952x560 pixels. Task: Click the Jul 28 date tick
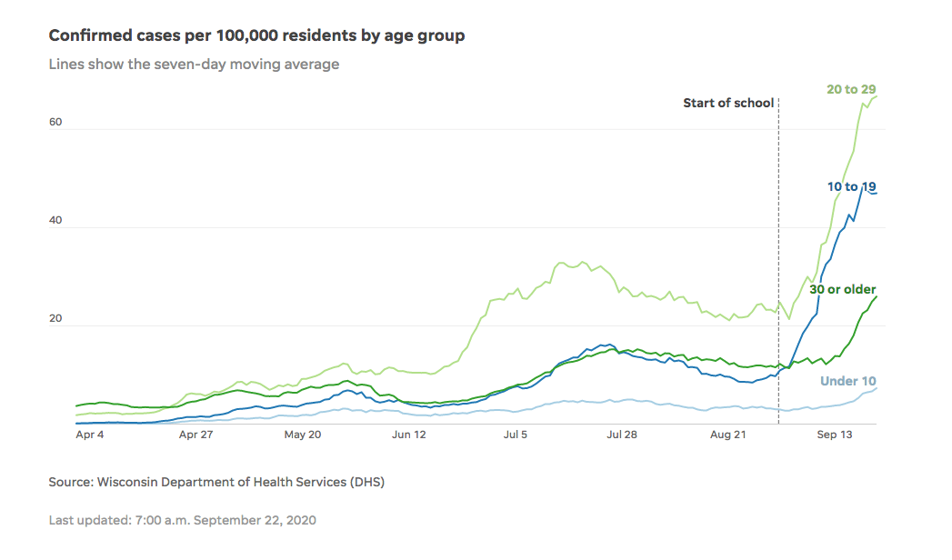tap(621, 435)
